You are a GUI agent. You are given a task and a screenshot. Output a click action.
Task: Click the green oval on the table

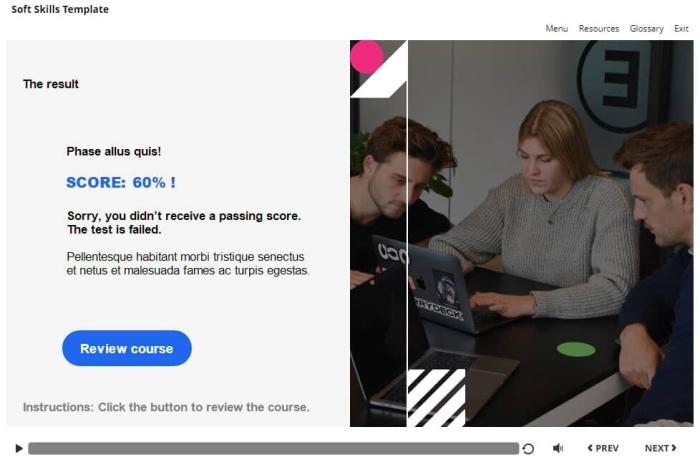tap(576, 349)
